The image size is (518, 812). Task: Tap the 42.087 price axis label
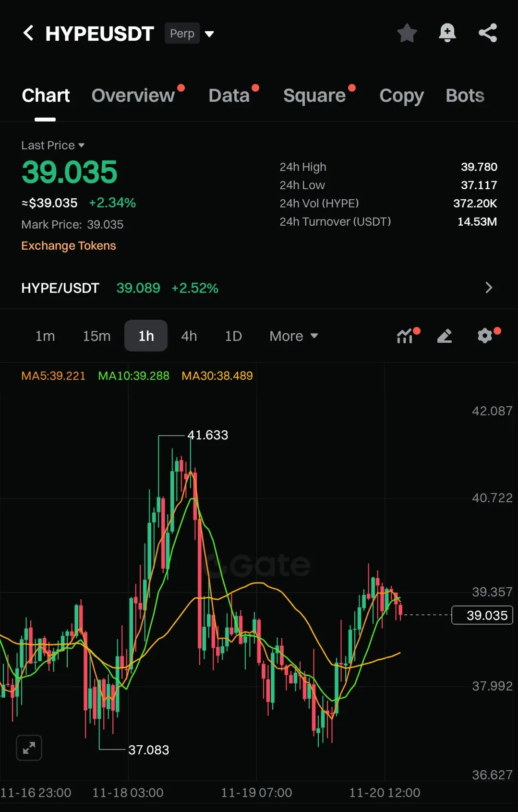point(492,411)
